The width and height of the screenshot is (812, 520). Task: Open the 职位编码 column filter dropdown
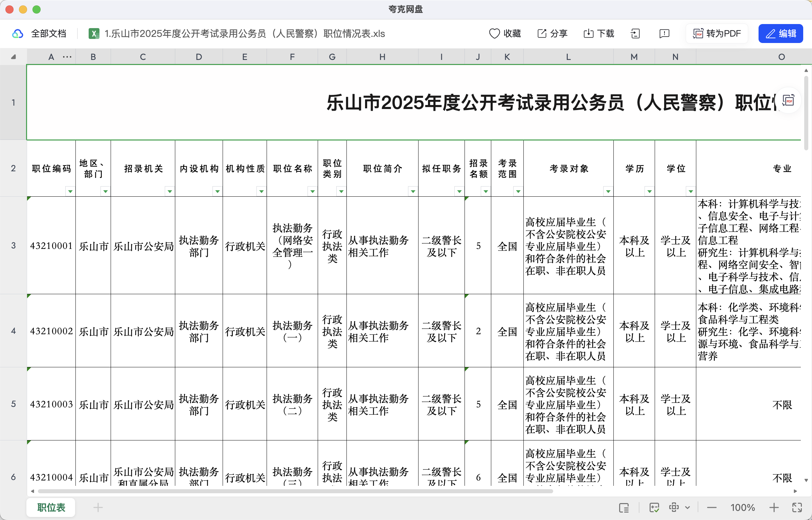(70, 191)
